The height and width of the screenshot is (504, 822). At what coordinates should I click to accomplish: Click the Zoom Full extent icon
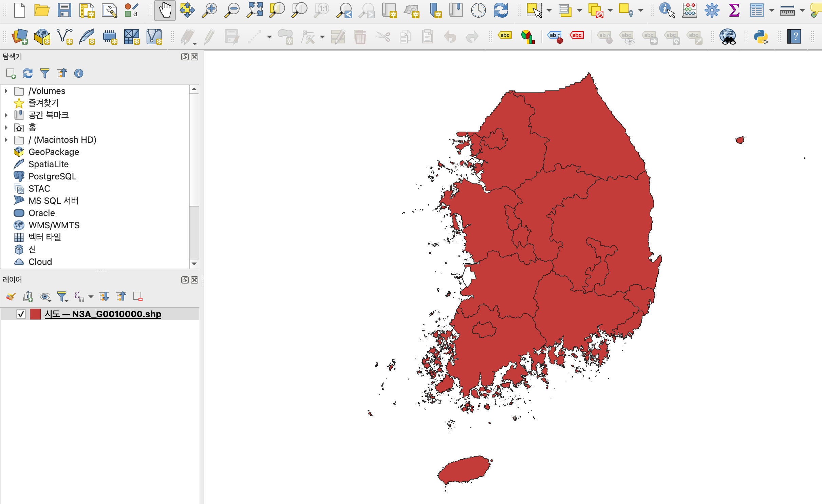tap(255, 10)
